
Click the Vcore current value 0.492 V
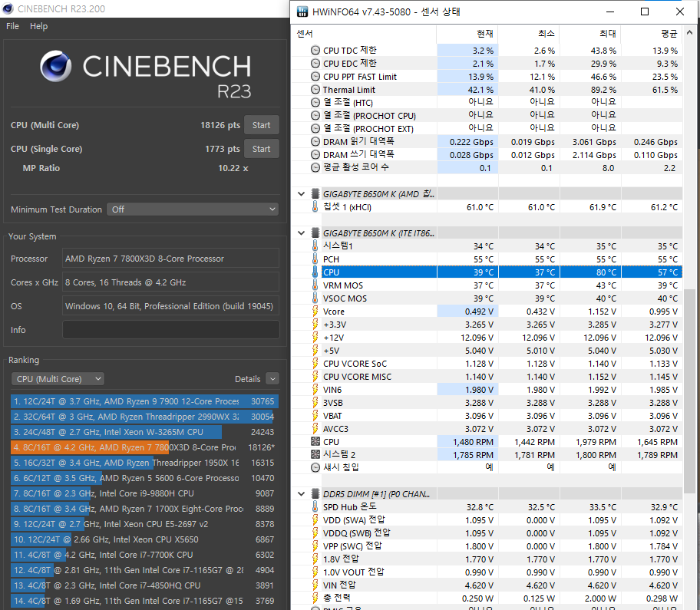[x=479, y=312]
